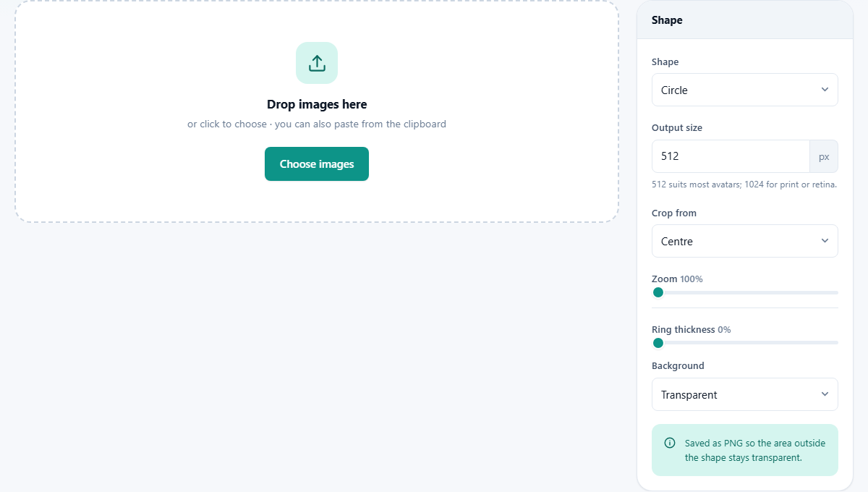Viewport: 868px width, 492px height.
Task: Click the 'Saved as PNG' notice text
Action: pos(755,450)
